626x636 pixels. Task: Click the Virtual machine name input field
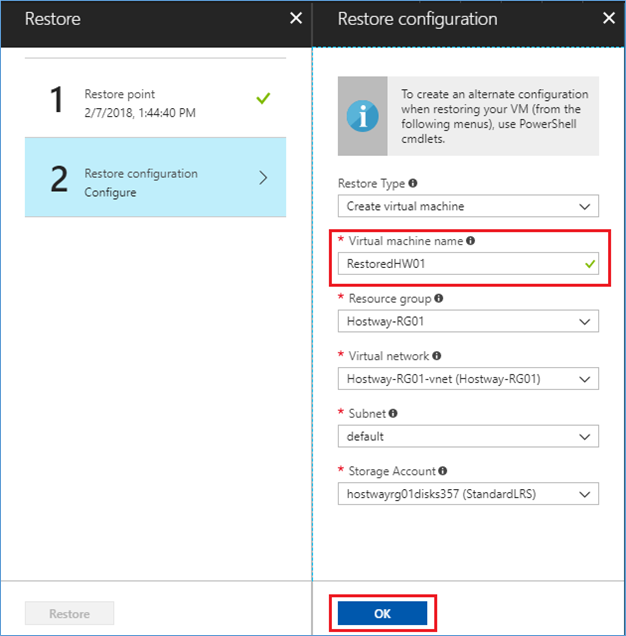point(468,264)
